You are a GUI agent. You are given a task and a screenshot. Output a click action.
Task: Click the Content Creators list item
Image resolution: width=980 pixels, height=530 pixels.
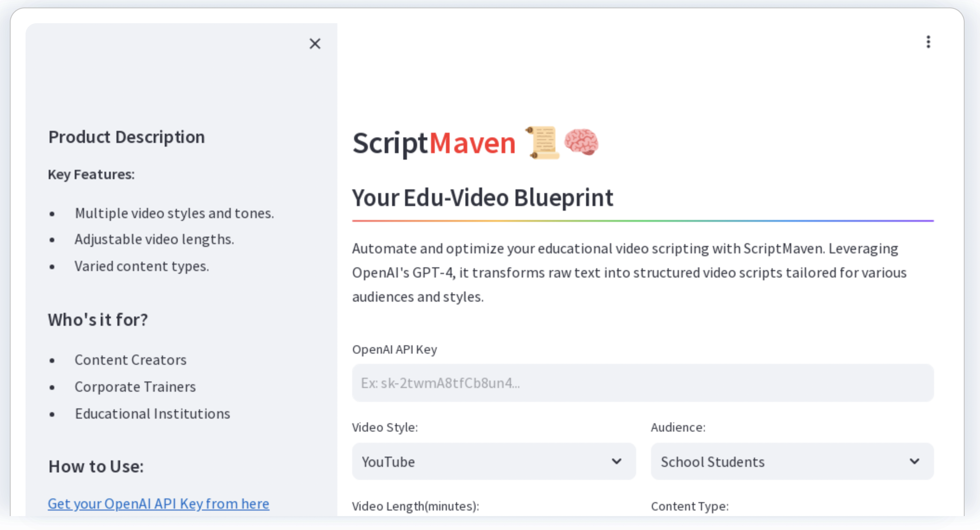tap(131, 360)
